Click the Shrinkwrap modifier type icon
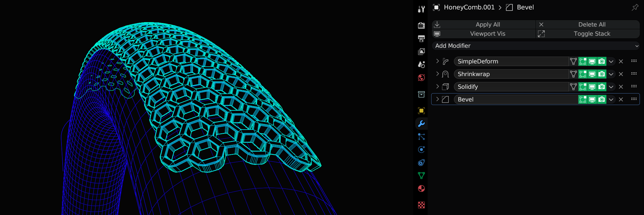 [x=445, y=74]
